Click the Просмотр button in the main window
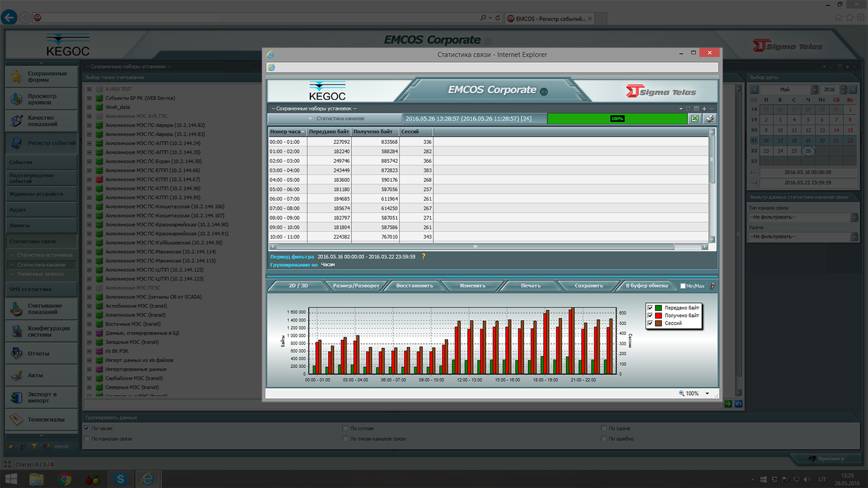Screen dimensions: 868x488 click(825, 458)
